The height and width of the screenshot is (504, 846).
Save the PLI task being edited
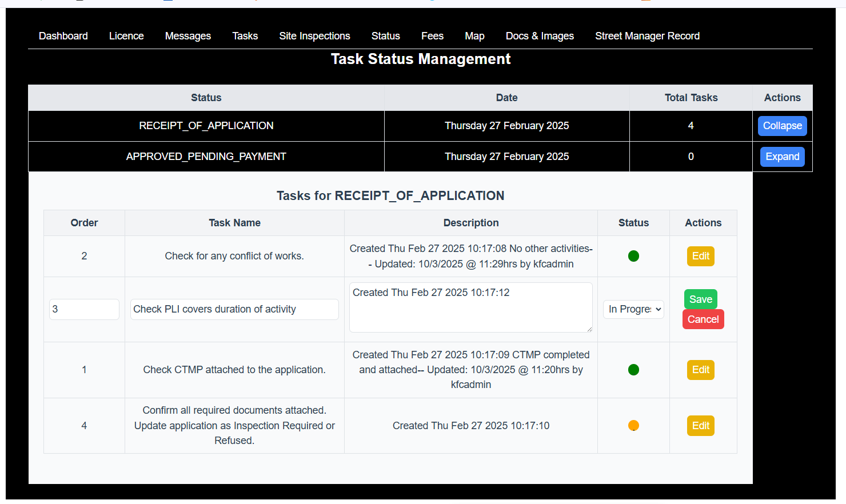pos(700,299)
